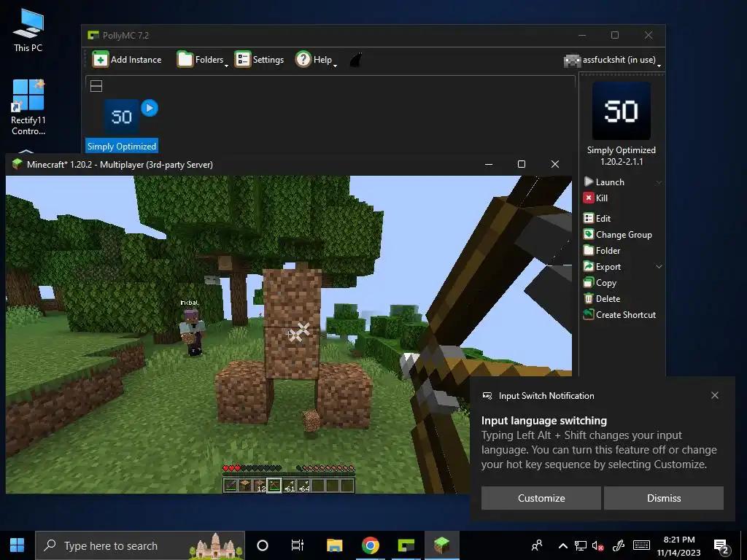Click the network icon in system tray
Viewport: 747px width, 560px height.
point(580,545)
